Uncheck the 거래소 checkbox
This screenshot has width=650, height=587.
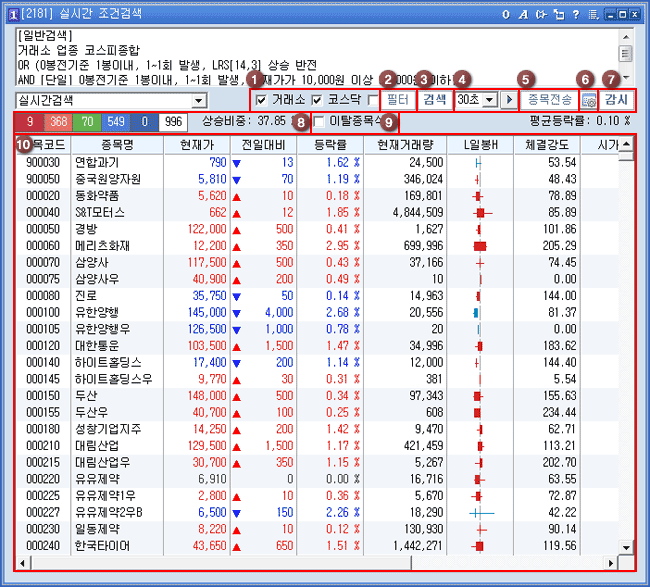262,100
